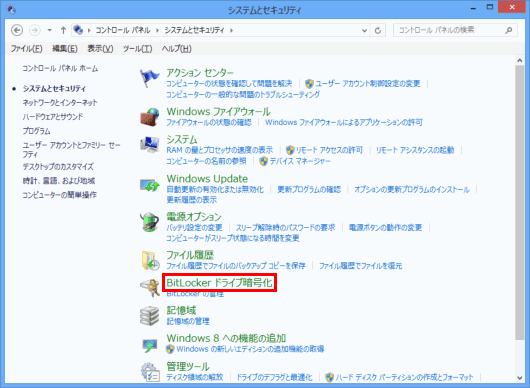Refresh the current Control Panel page
The width and height of the screenshot is (530, 388).
click(378, 30)
